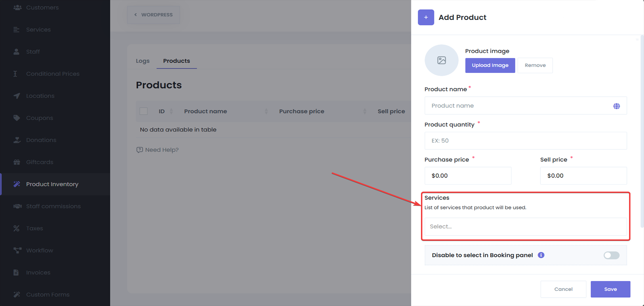
Task: Click the Workflow icon in sidebar
Action: coord(17,250)
